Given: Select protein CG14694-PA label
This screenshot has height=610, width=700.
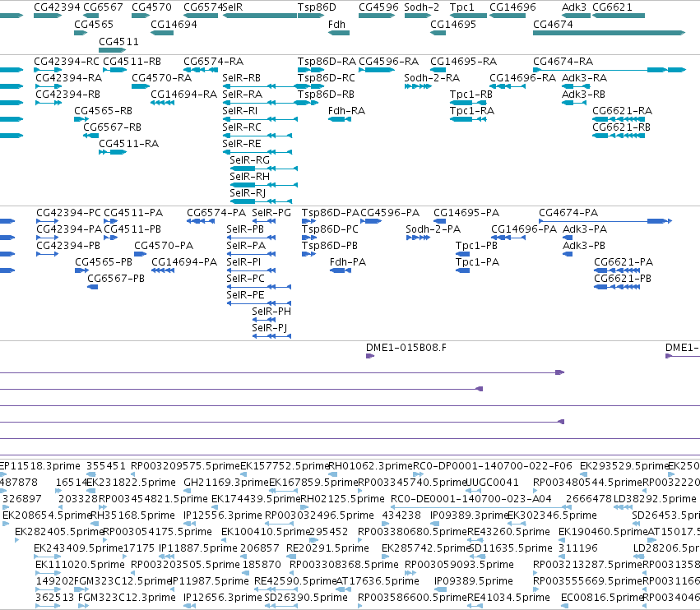Looking at the screenshot, I should pos(184,262).
